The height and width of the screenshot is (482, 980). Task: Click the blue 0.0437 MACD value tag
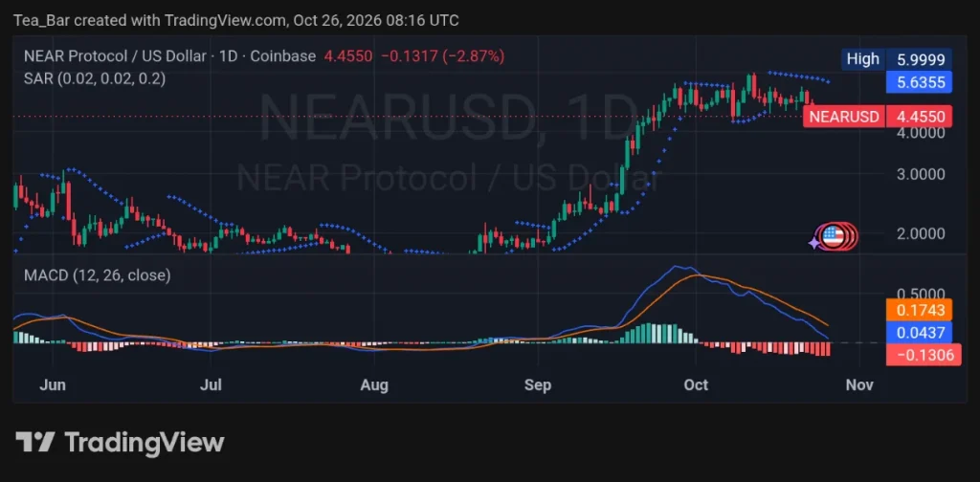[x=919, y=332]
